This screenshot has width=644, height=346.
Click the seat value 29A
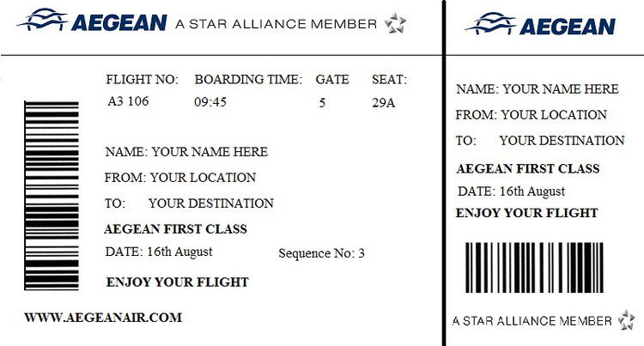point(384,103)
